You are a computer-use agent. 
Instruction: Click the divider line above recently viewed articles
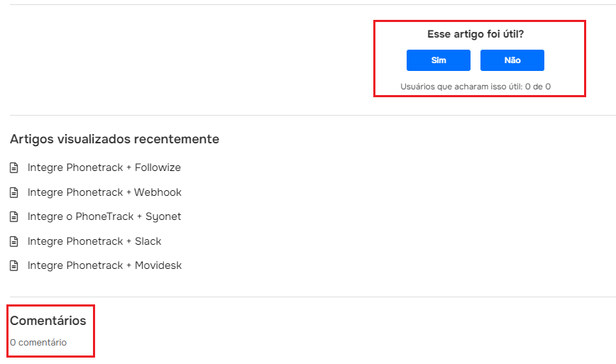point(313,116)
